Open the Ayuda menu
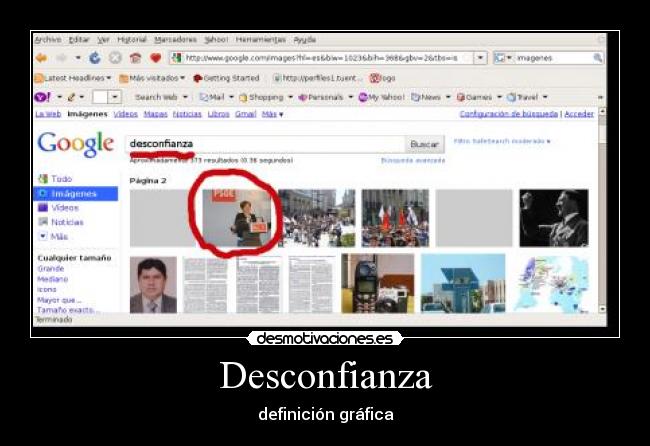650x446 pixels. click(305, 40)
